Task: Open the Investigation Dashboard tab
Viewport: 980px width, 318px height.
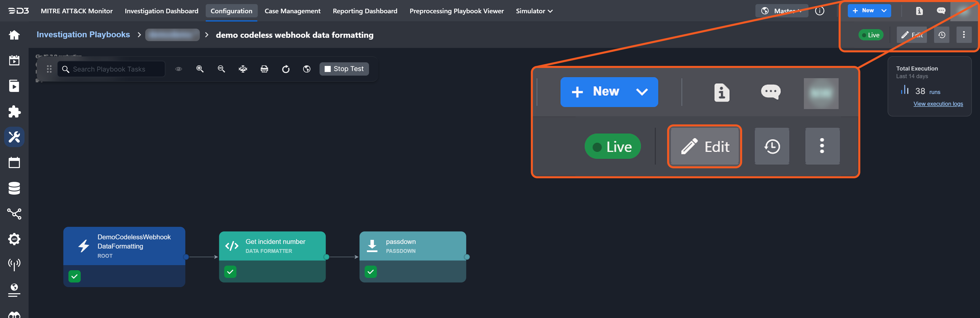Action: tap(161, 11)
